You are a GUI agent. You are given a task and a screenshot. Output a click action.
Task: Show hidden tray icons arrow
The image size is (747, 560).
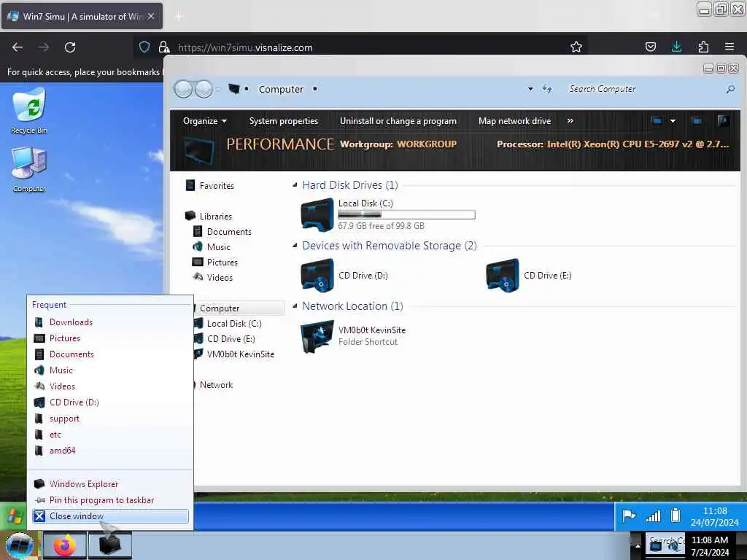(638, 545)
